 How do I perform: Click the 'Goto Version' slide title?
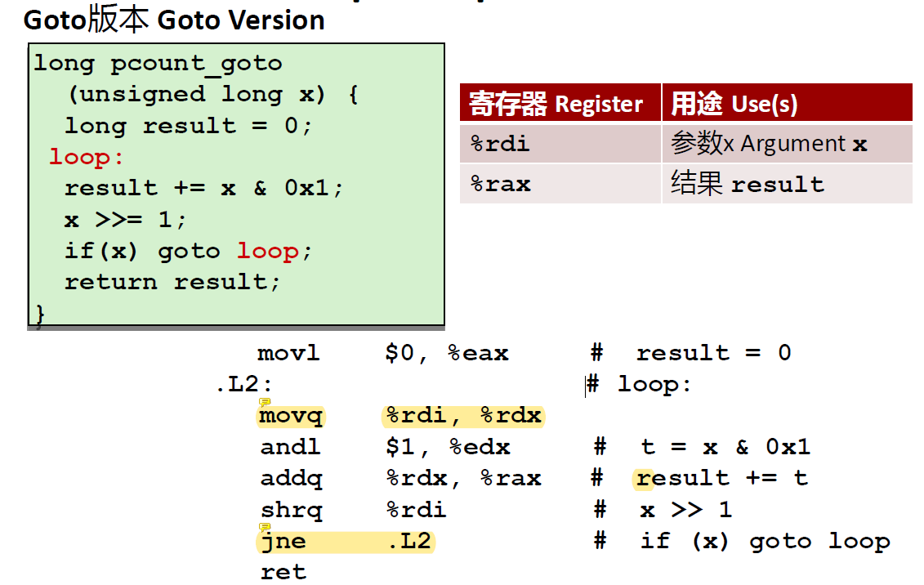(x=174, y=20)
